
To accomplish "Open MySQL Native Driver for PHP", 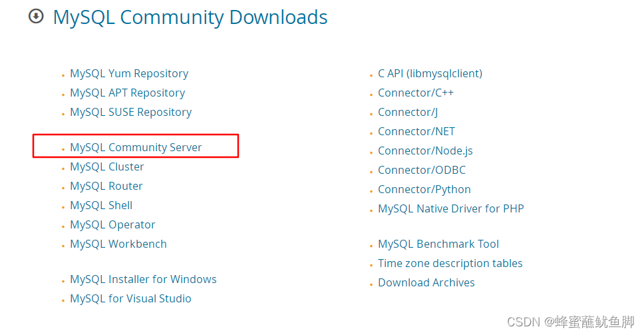I will point(451,209).
